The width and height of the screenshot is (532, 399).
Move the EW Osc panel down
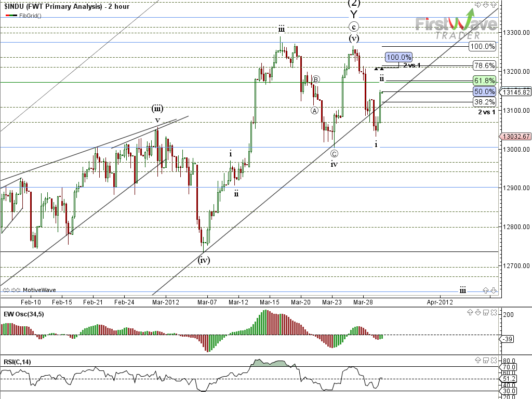click(x=478, y=313)
